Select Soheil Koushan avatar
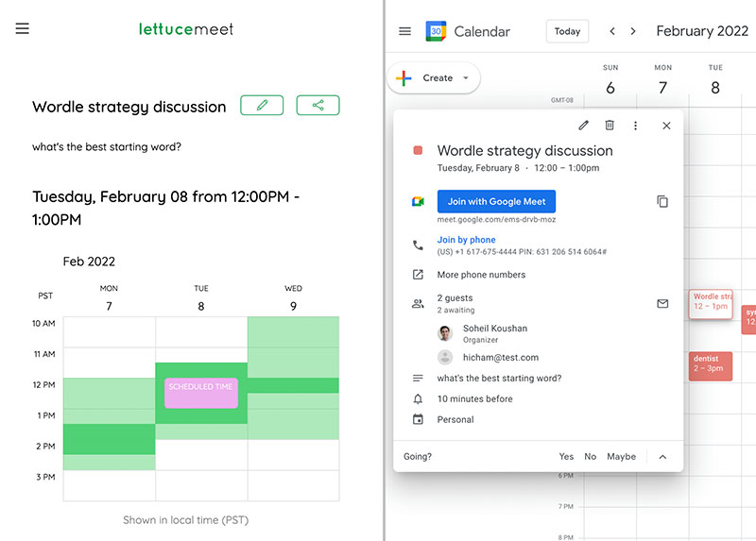The height and width of the screenshot is (541, 756). 445,333
